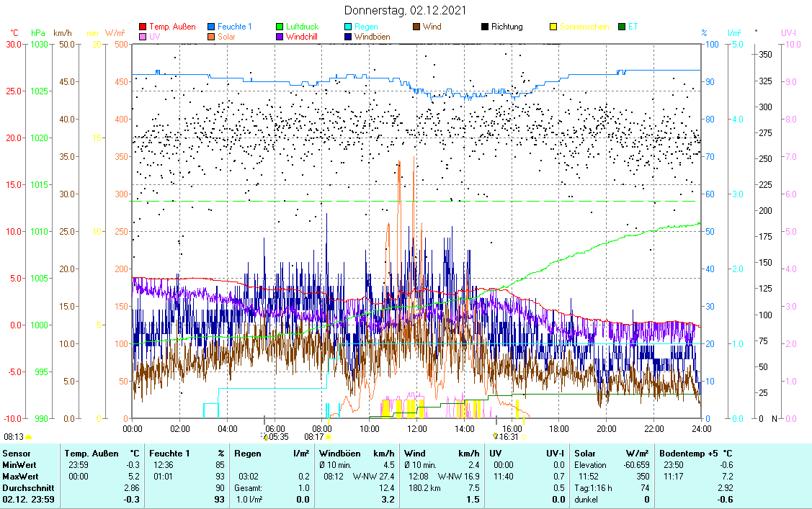Click the cyan Regen legend swatch
812x509 pixels.
tap(349, 27)
